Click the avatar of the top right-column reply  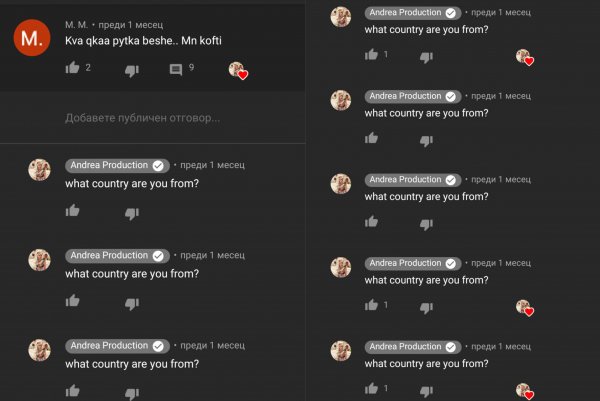click(341, 17)
